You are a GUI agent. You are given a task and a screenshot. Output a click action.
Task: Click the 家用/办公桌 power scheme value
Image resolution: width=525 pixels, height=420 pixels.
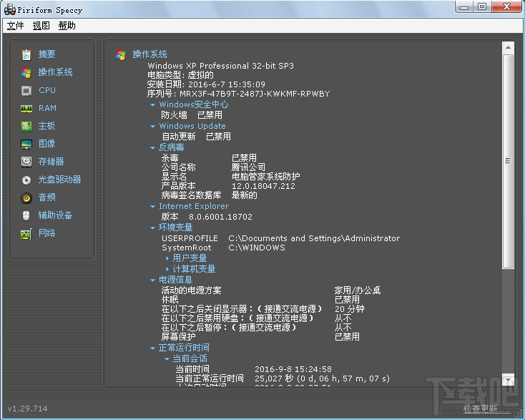[358, 290]
